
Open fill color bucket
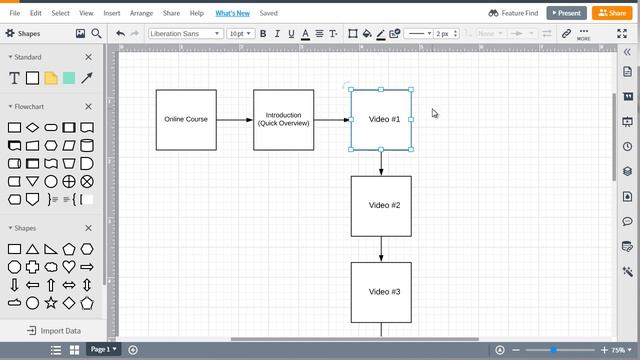(x=367, y=33)
